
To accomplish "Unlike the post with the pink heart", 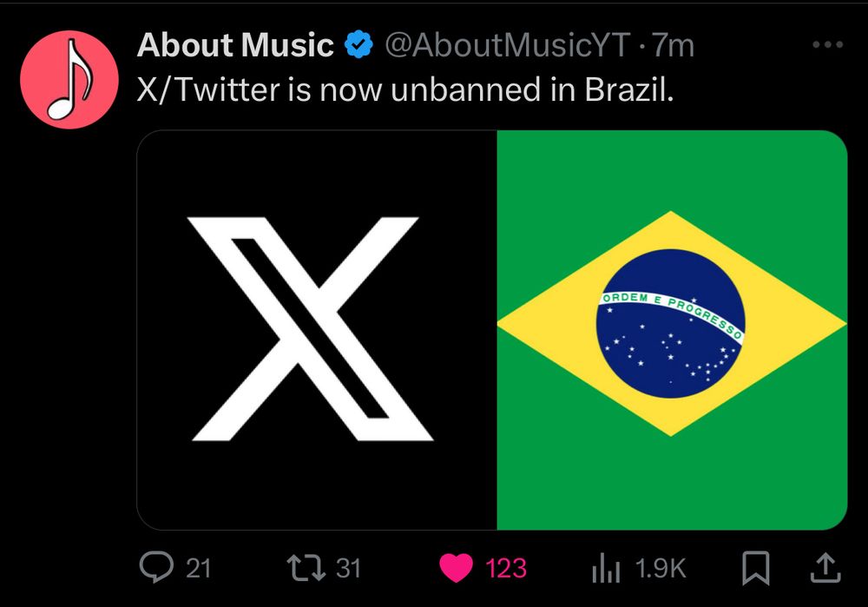I will pos(455,569).
